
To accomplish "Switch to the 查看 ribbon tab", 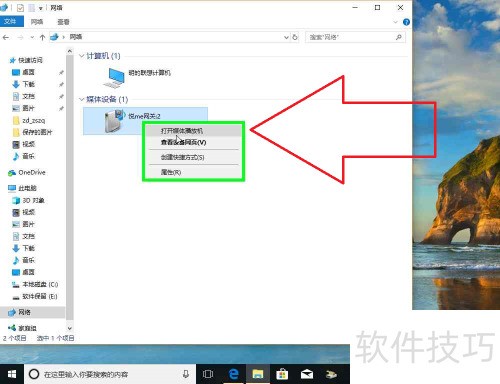I will [63, 22].
